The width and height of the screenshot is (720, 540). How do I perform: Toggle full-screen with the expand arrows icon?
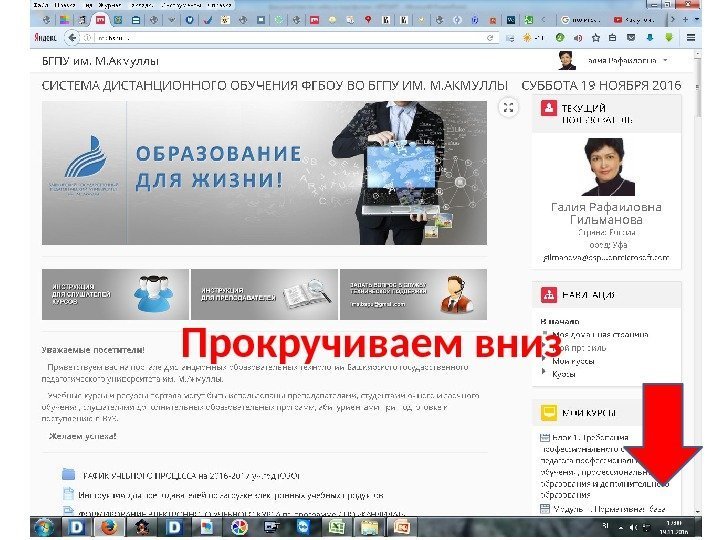[x=508, y=108]
